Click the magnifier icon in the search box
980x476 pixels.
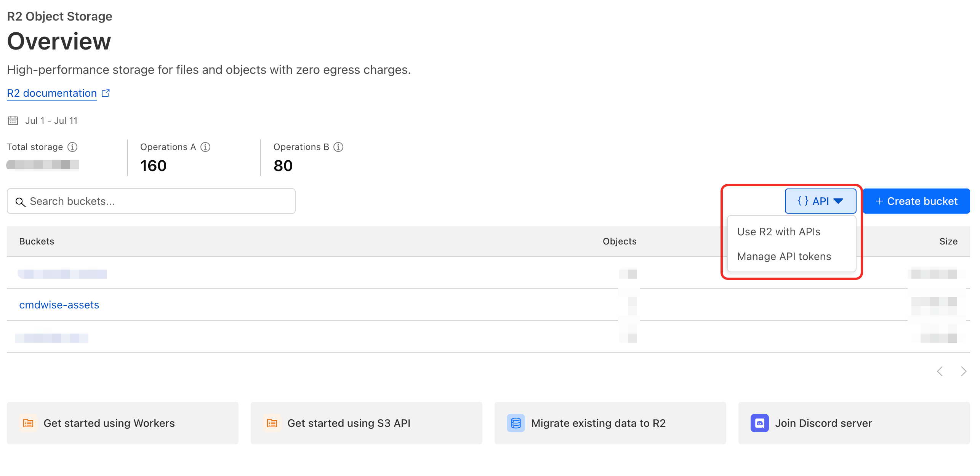coord(21,202)
